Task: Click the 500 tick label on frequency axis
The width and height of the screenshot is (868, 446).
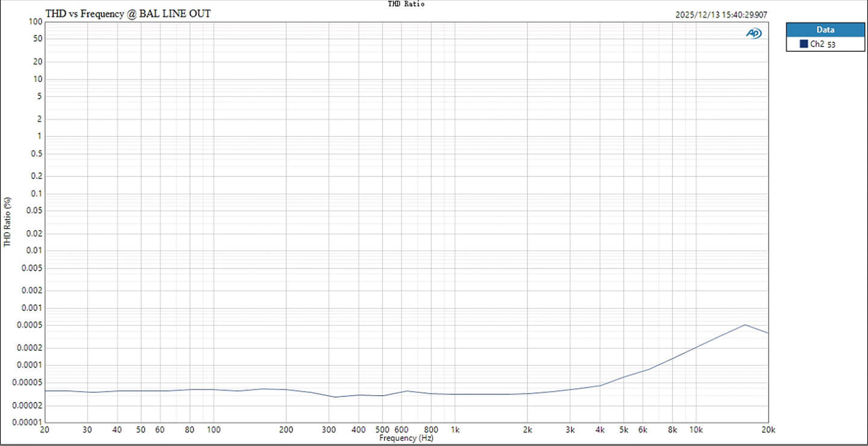Action: 382,430
